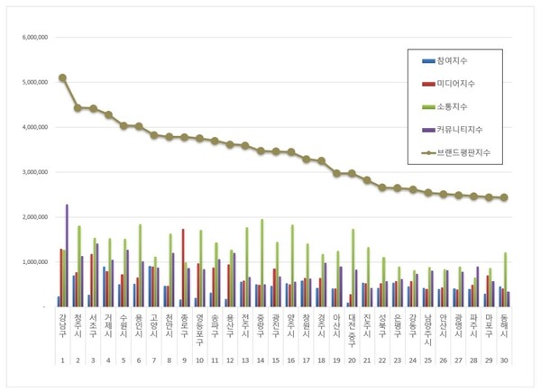This screenshot has height=392, width=541.
Task: Select the 대전 중구 category label
Action: 352,331
